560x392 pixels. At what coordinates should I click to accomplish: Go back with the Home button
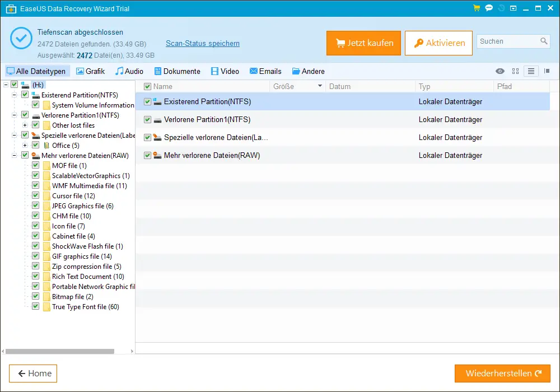33,374
